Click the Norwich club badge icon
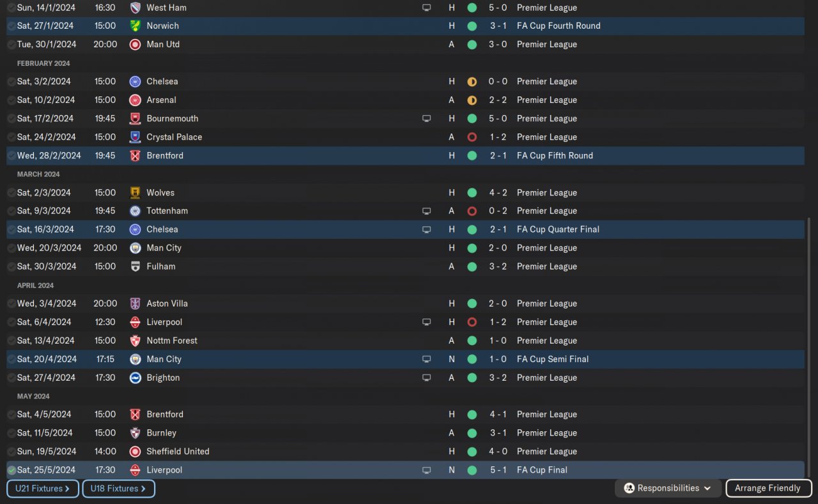 (x=135, y=26)
